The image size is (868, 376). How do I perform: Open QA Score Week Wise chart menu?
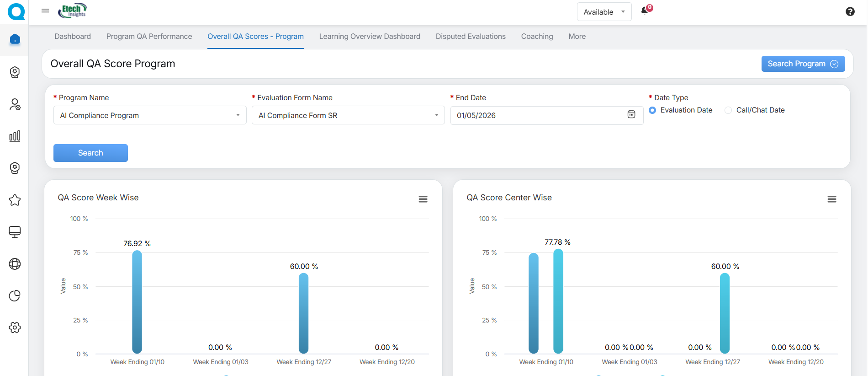pyautogui.click(x=423, y=199)
